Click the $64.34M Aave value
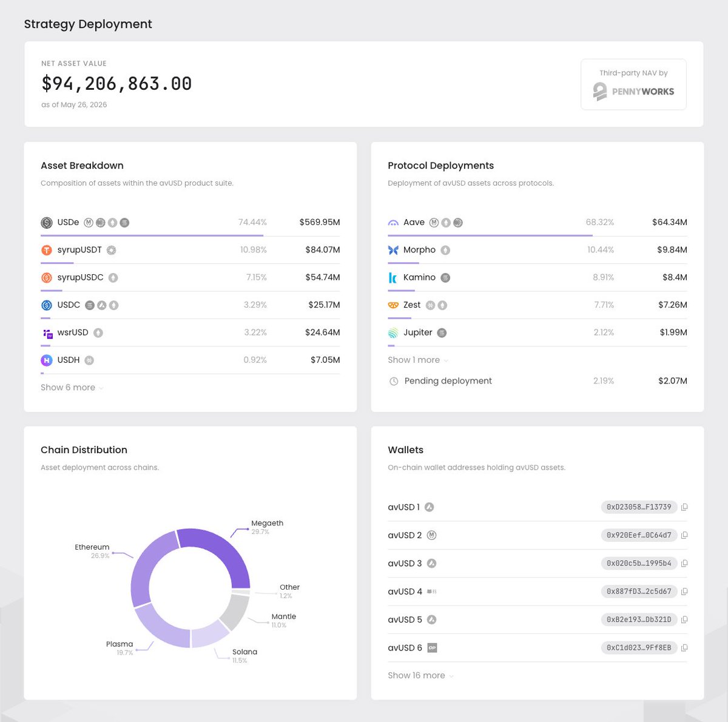728x722 pixels. pos(670,222)
